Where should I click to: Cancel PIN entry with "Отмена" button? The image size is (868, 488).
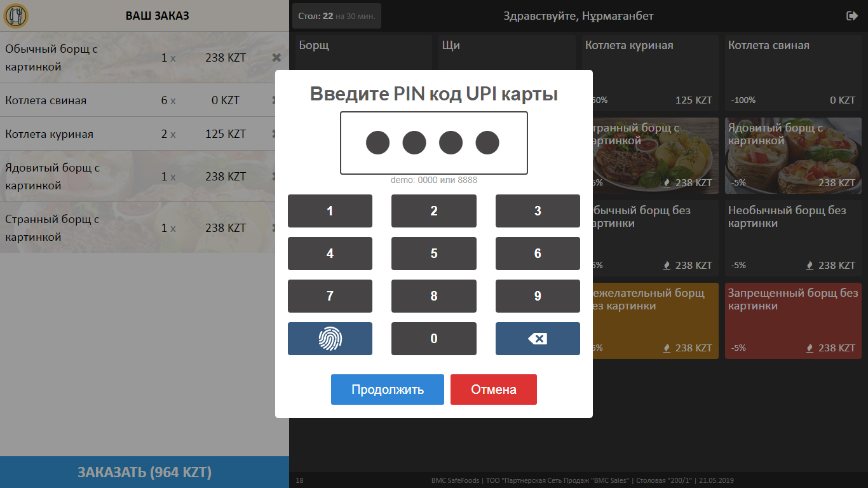pos(493,389)
